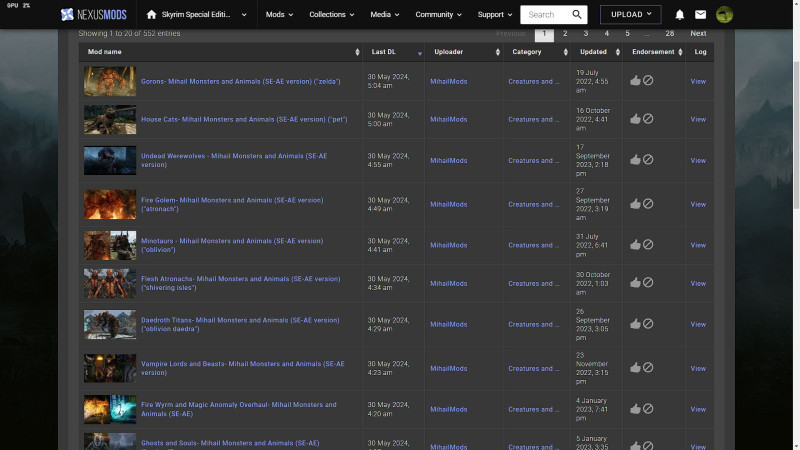Open the Mods menu
Screen dimensions: 800x450
point(279,15)
